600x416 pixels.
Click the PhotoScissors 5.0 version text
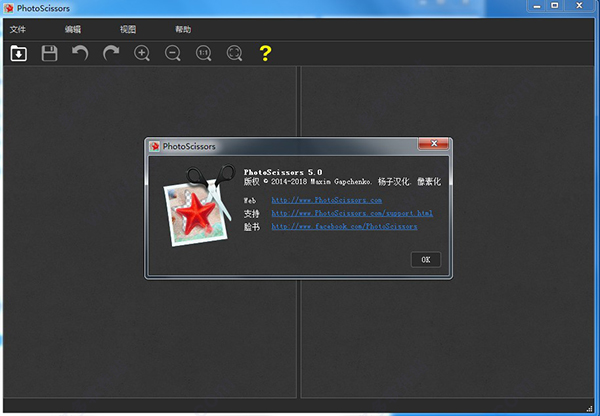click(x=283, y=172)
